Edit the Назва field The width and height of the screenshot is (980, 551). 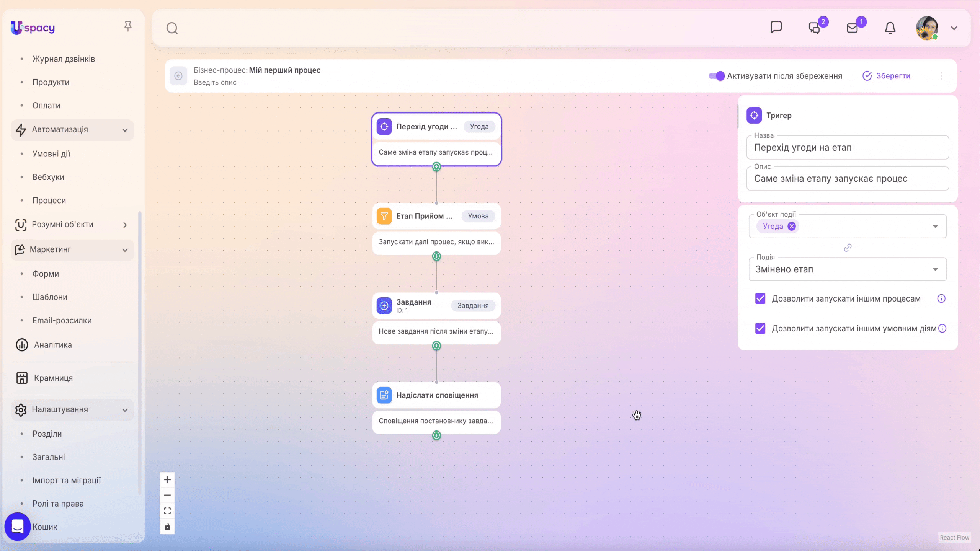(848, 148)
